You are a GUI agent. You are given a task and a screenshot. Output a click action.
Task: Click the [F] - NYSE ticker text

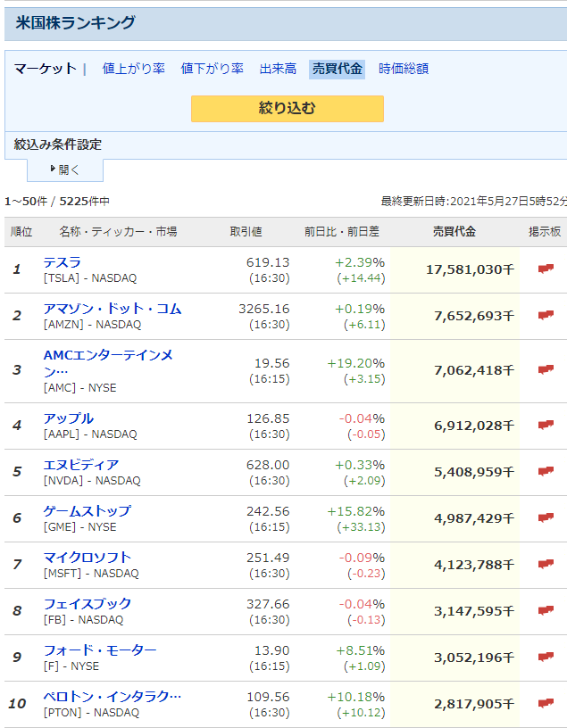point(71,666)
